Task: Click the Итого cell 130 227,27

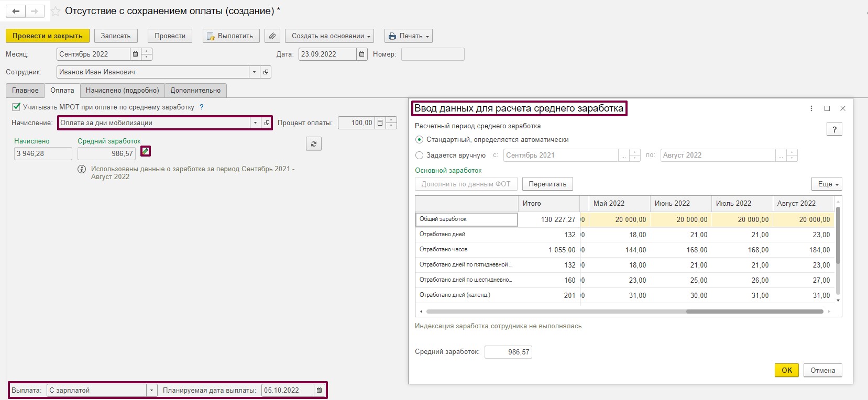Action: [x=549, y=219]
